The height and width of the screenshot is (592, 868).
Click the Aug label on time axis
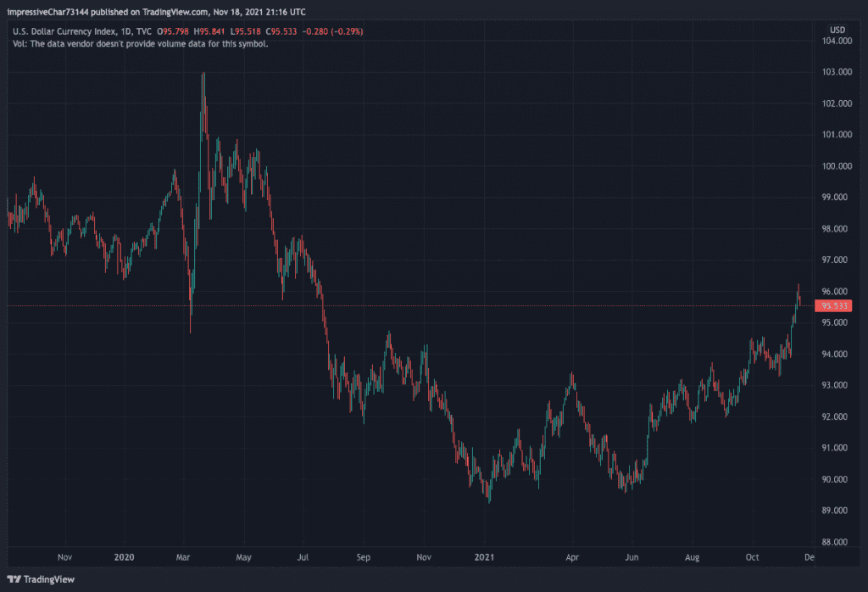pos(692,557)
